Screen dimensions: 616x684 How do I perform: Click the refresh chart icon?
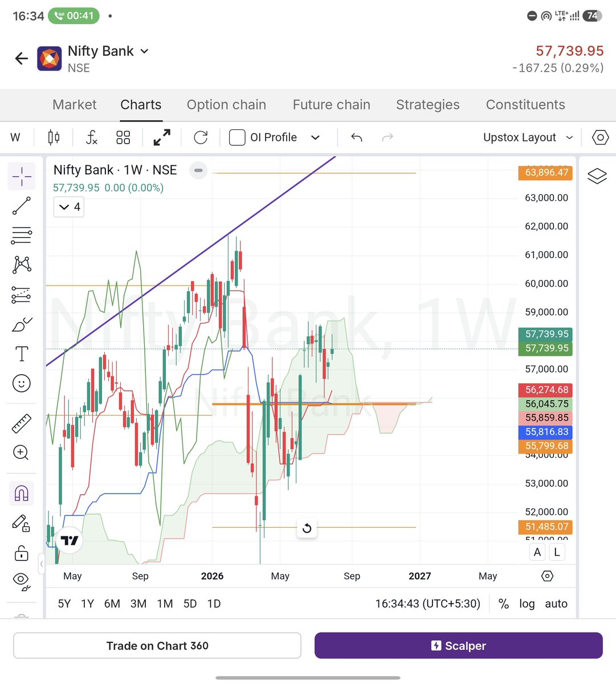coord(201,137)
